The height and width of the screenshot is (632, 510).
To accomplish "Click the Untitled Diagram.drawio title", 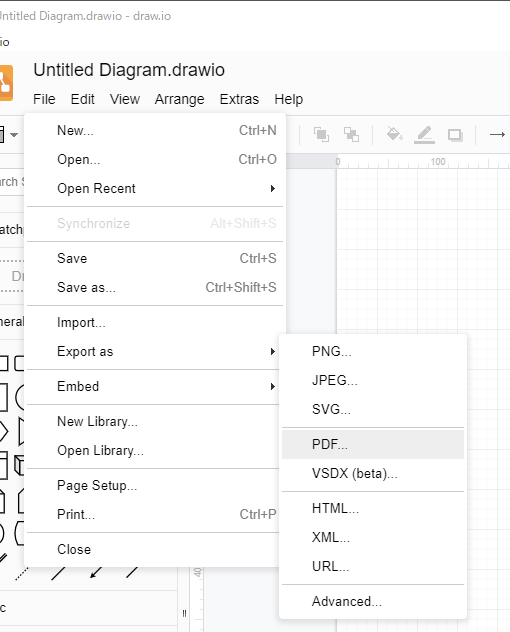I will pos(129,70).
